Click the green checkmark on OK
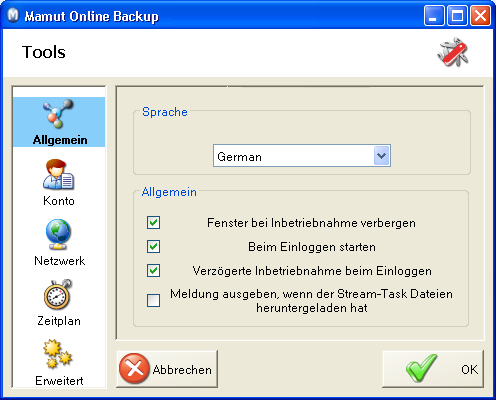Image resolution: width=496 pixels, height=400 pixels. (421, 368)
